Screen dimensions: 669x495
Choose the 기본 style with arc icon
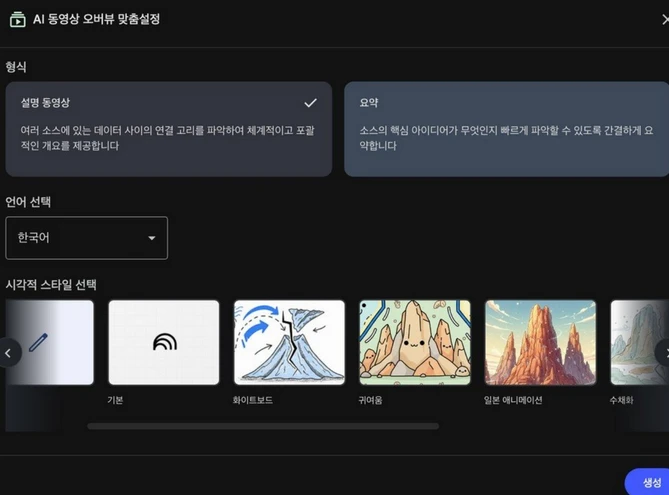(x=164, y=342)
